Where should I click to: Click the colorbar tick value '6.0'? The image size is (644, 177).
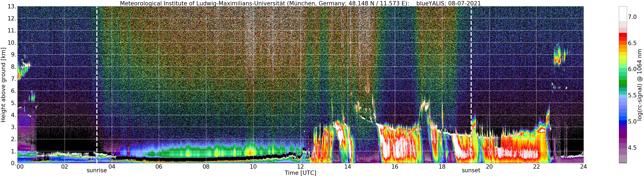point(632,69)
